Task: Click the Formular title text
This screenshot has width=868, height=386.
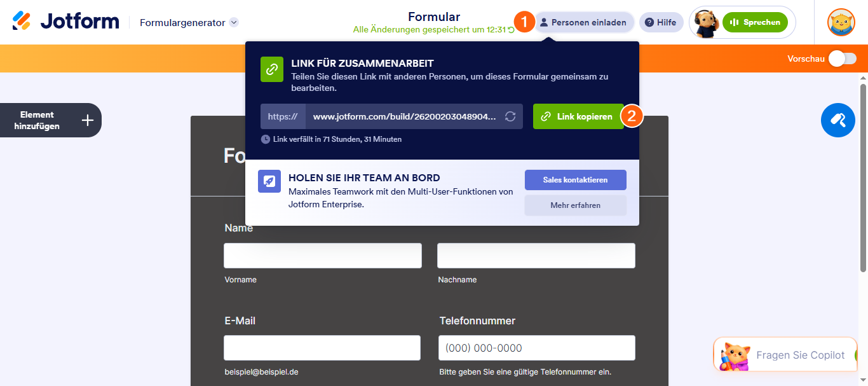Action: click(x=434, y=17)
